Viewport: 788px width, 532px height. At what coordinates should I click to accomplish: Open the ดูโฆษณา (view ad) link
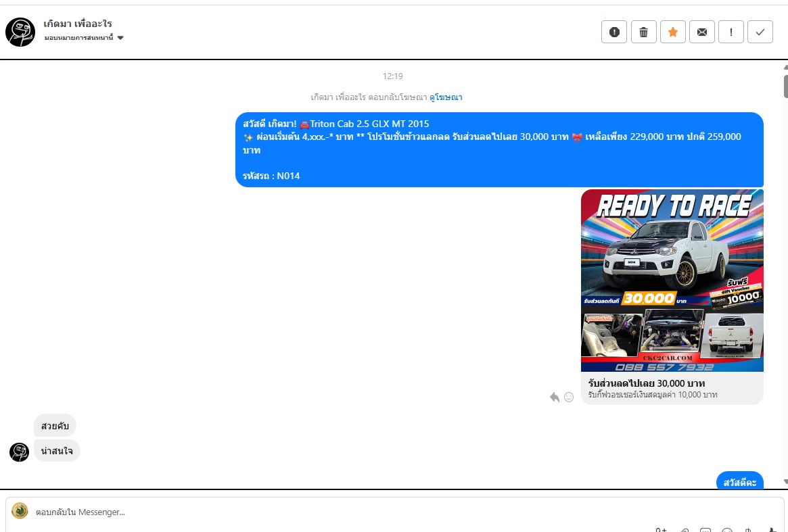445,97
